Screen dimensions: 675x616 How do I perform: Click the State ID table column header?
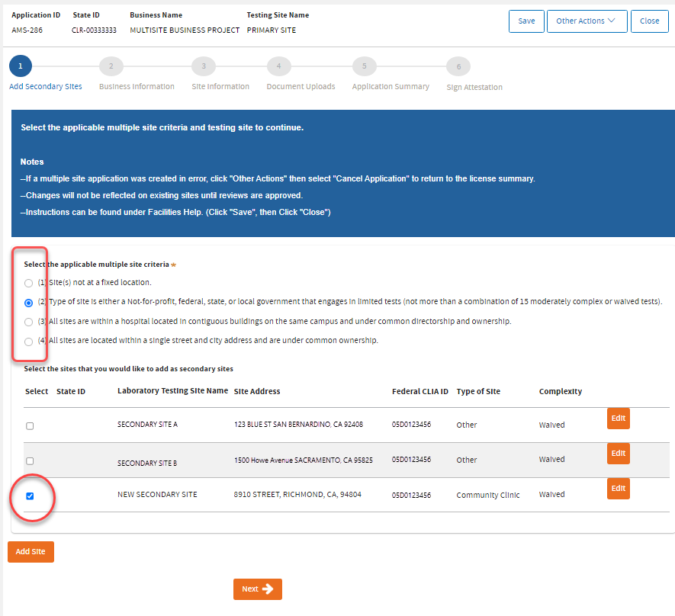click(x=71, y=391)
